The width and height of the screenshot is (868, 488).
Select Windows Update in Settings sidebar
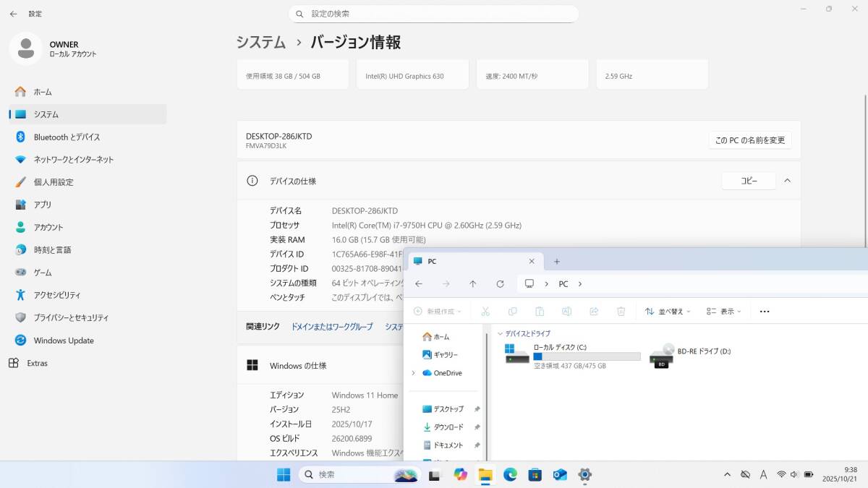coord(64,341)
